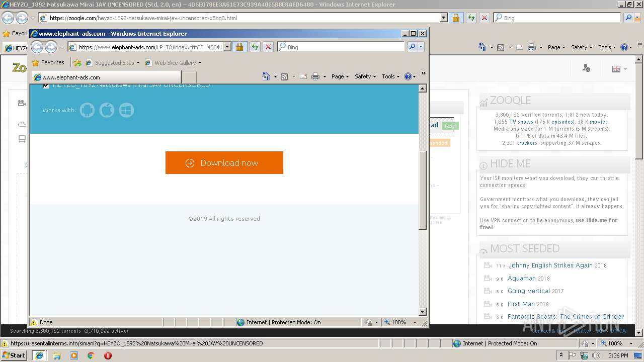Image resolution: width=644 pixels, height=362 pixels.
Task: Open Chrome from the taskbar
Action: [91, 355]
